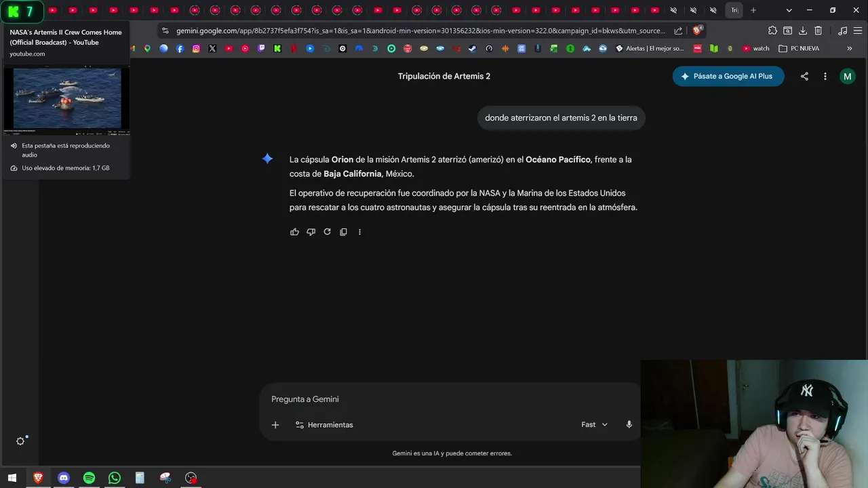
Task: Open Brave browser from the taskbar
Action: pos(38,478)
